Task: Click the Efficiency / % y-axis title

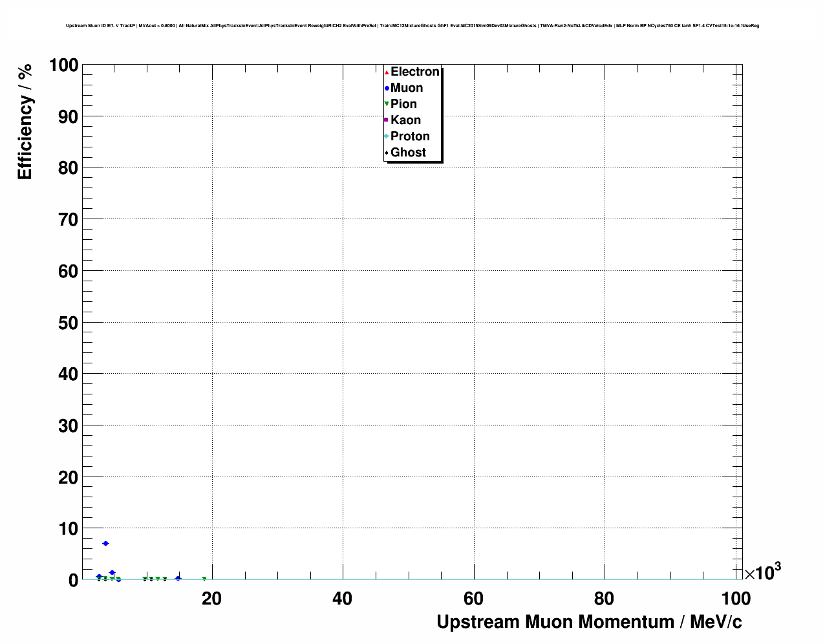Action: pos(25,122)
